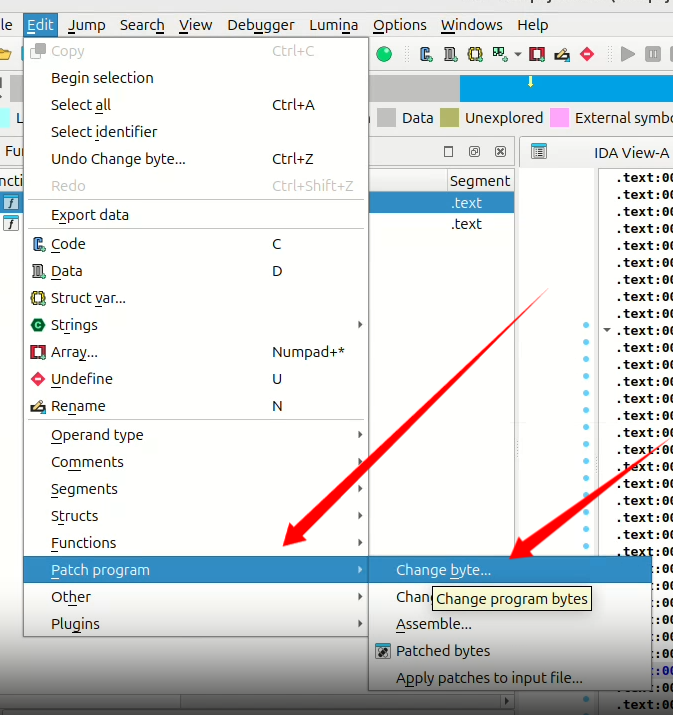Open the Search menu
Screen dimensions: 673x715
142,25
